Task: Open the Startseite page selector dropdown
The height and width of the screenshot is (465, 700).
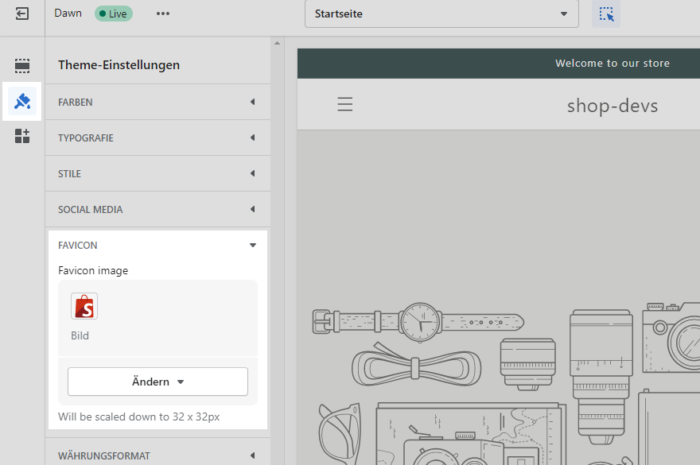Action: [441, 15]
